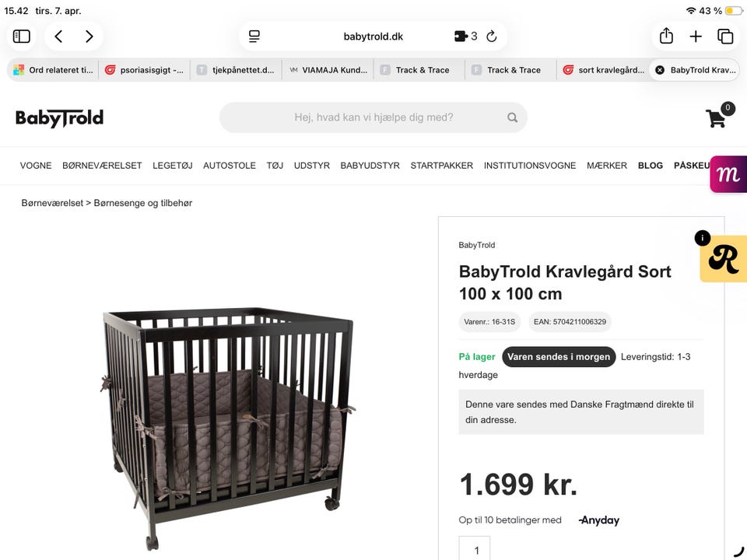Click the quantity input box
This screenshot has height=560, width=747.
(x=475, y=549)
